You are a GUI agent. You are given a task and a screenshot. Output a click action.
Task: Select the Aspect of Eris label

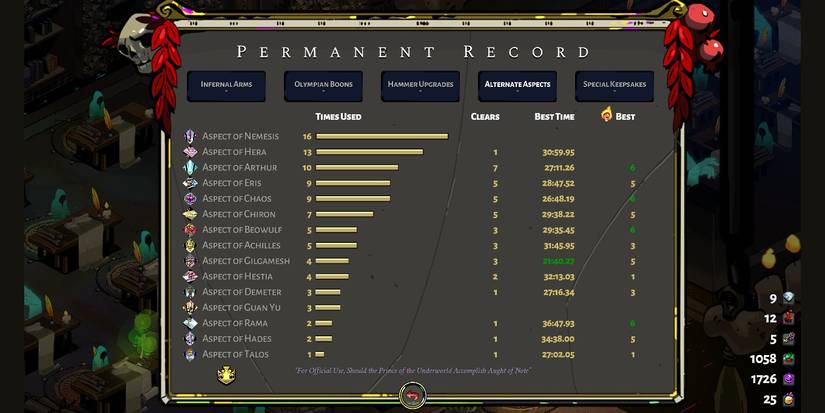[232, 183]
